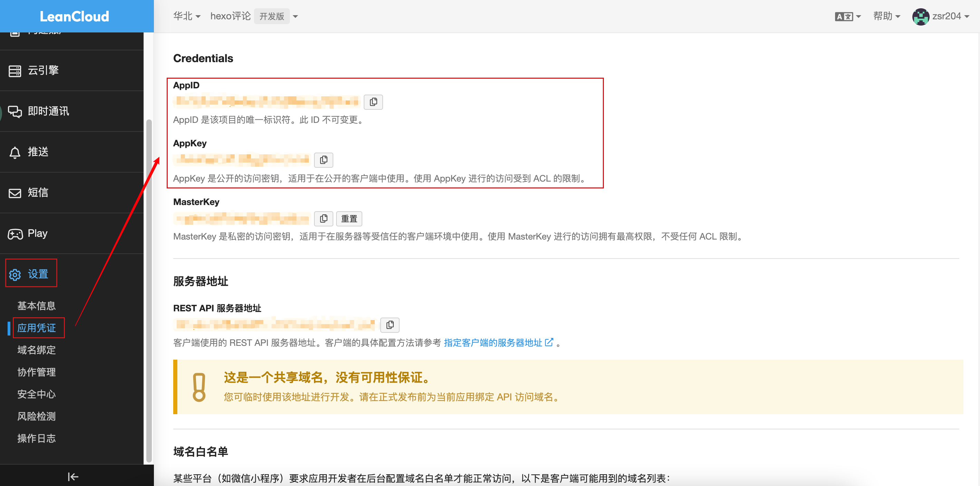Open the 华北 region dropdown
Screen dimensions: 980x486
(186, 16)
